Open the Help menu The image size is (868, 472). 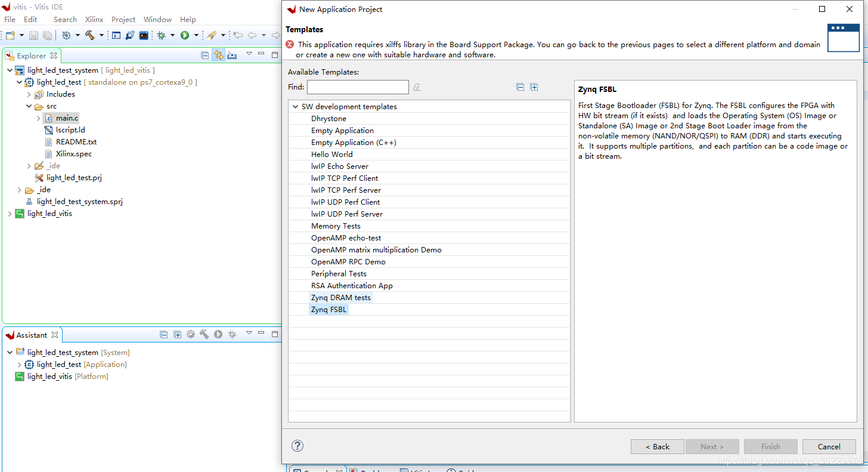pyautogui.click(x=188, y=20)
